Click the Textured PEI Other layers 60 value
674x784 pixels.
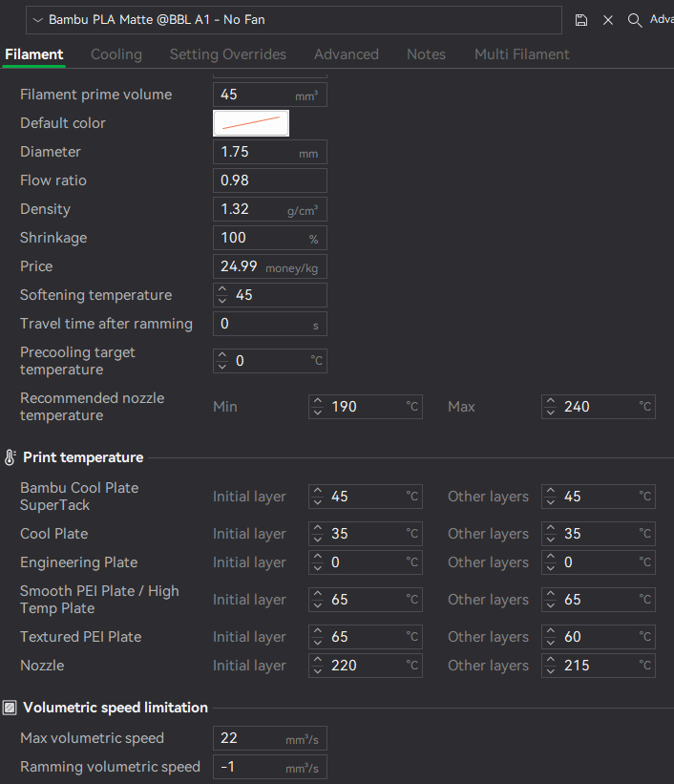click(573, 637)
